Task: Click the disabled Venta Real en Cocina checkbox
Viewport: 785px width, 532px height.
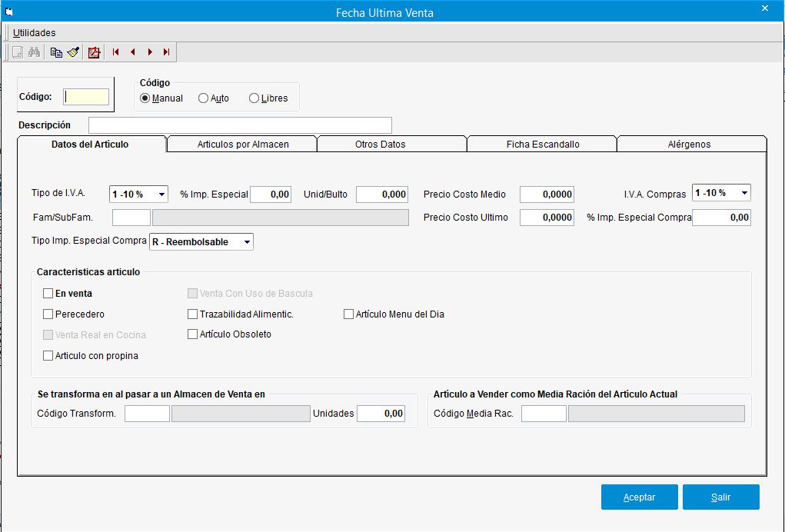Action: coord(48,335)
